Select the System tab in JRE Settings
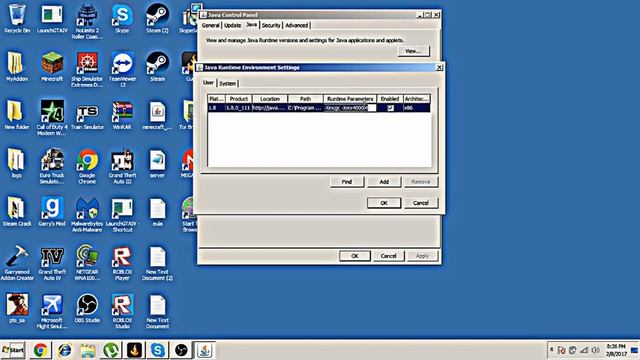Screen dimensions: 640x360 point(227,83)
